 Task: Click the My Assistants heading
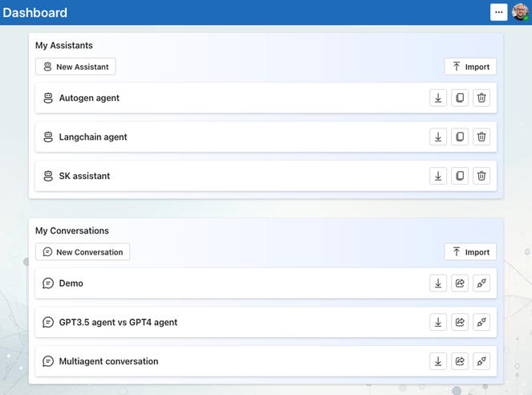[x=63, y=46]
